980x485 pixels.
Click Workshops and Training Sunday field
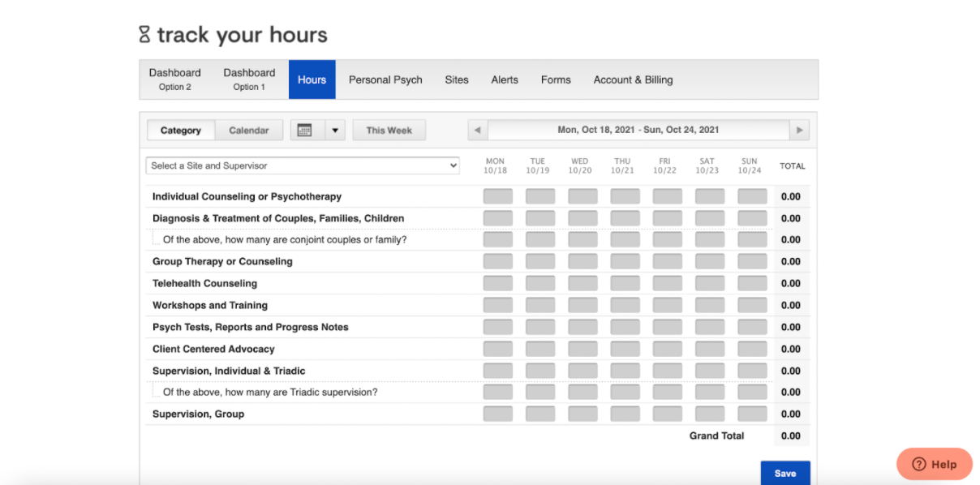(x=752, y=305)
